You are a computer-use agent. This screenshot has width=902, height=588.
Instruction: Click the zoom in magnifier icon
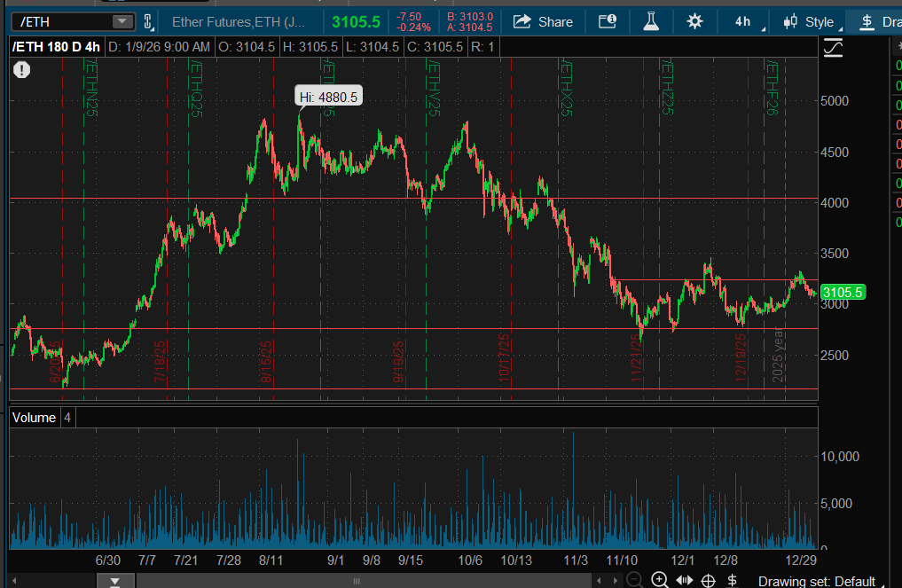(x=659, y=580)
